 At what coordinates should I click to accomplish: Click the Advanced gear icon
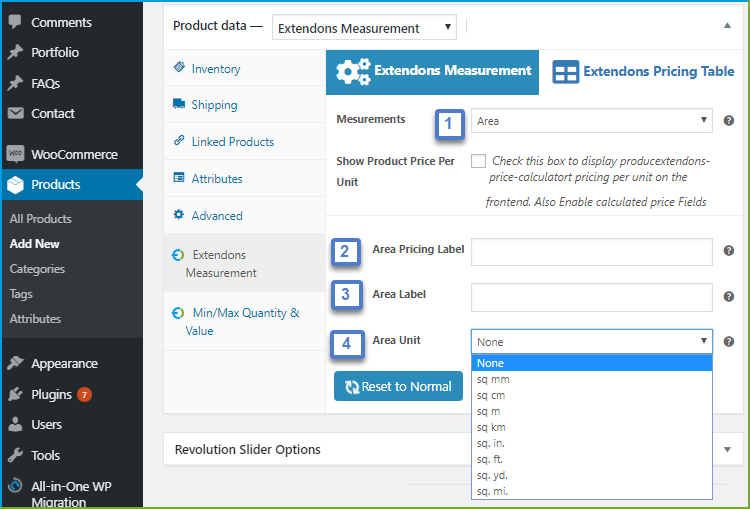pyautogui.click(x=179, y=214)
